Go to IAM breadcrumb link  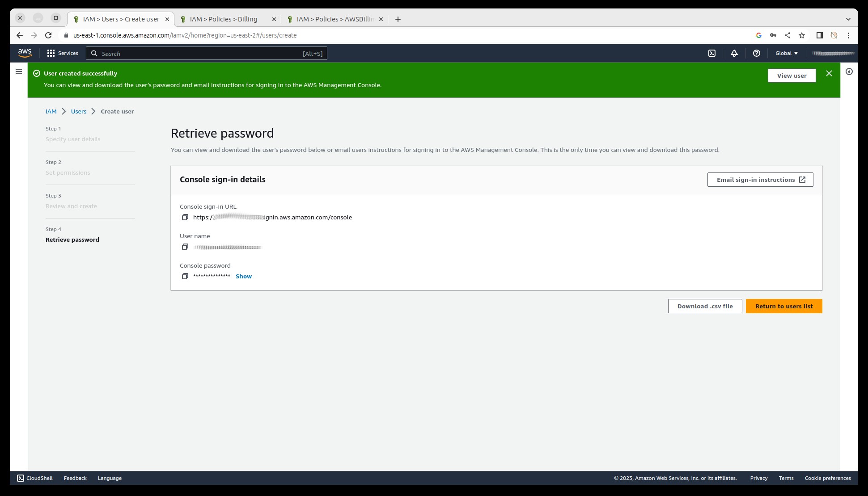(x=51, y=111)
